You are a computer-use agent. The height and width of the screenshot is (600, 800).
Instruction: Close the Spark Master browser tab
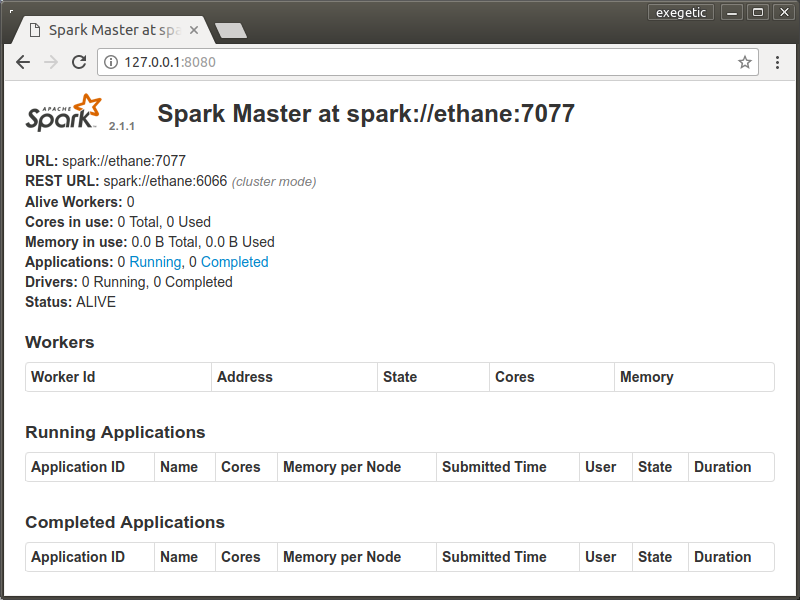(x=194, y=30)
